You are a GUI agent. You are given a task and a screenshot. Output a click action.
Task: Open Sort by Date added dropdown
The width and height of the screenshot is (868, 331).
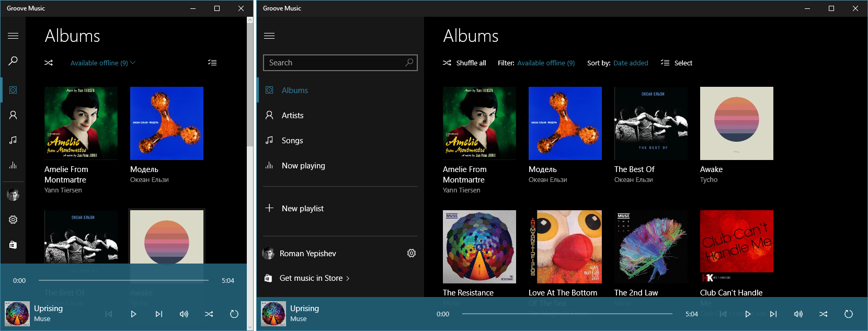(631, 63)
